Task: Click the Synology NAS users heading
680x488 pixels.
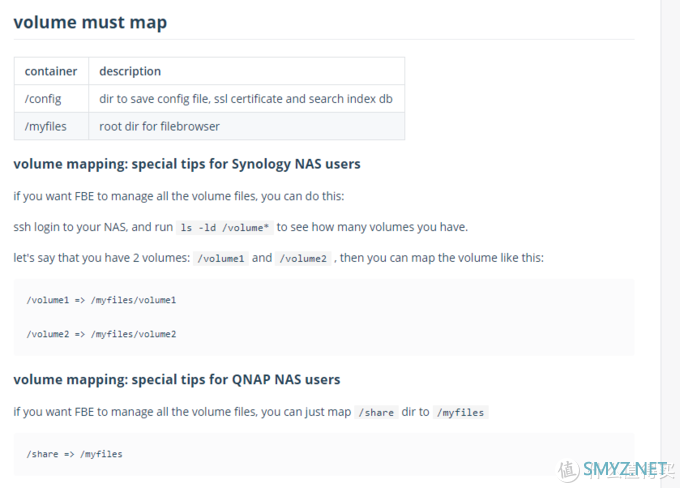Action: (x=187, y=164)
